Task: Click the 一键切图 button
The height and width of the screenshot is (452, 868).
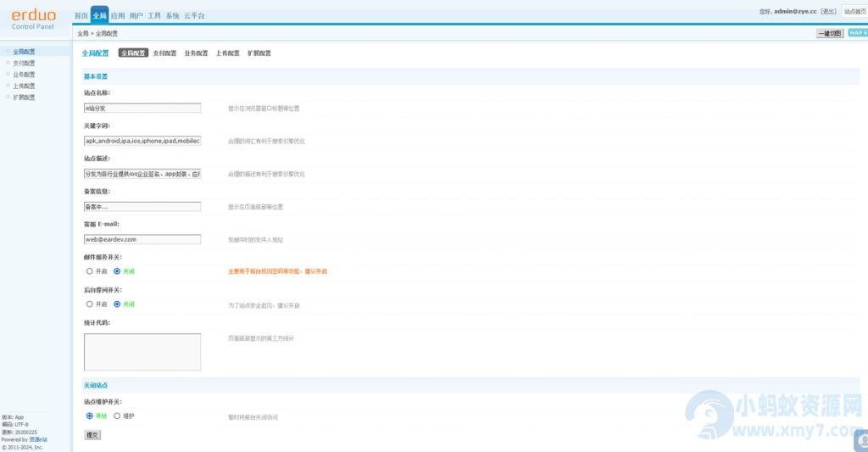Action: (829, 33)
